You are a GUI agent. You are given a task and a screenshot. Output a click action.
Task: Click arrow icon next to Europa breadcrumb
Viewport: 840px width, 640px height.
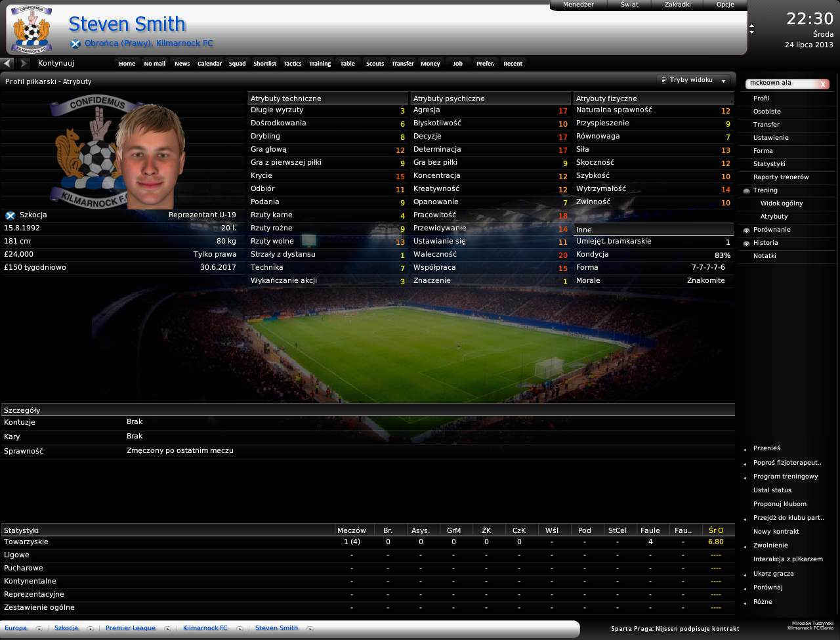pyautogui.click(x=39, y=629)
